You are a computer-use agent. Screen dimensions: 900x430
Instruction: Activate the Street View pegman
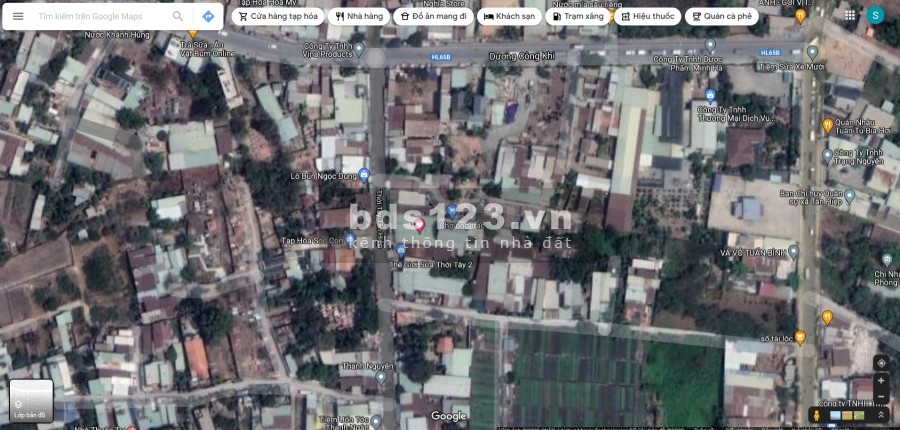point(817,414)
